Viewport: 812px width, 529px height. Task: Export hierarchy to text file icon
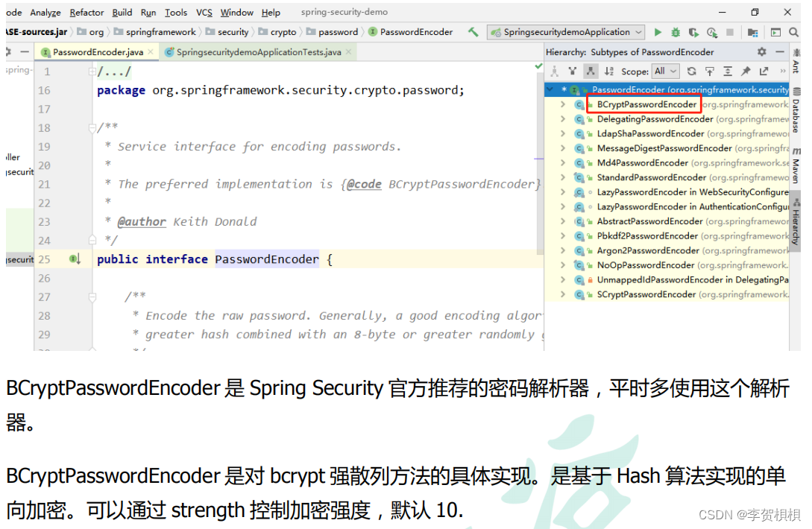pos(764,72)
